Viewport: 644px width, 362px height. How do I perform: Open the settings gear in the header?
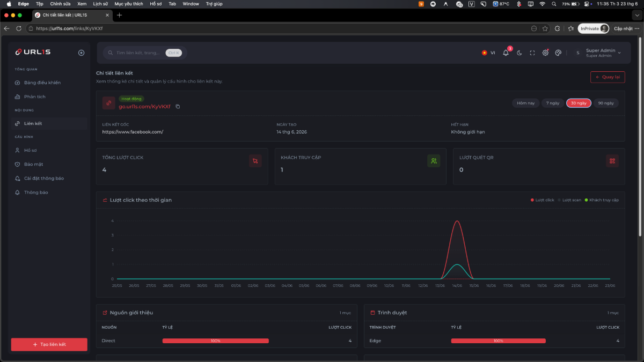(545, 53)
